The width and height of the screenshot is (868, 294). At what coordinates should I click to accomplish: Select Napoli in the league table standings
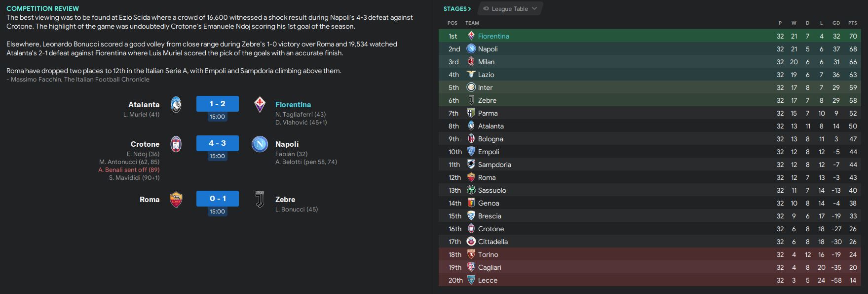click(x=488, y=49)
